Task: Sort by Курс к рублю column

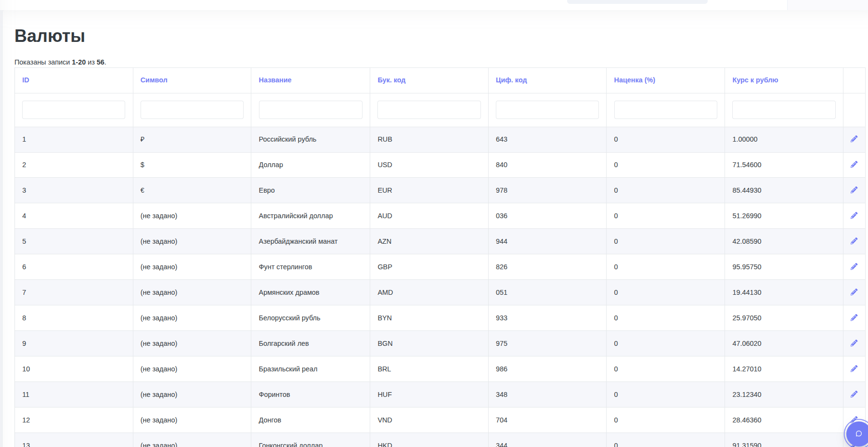Action: (x=755, y=80)
